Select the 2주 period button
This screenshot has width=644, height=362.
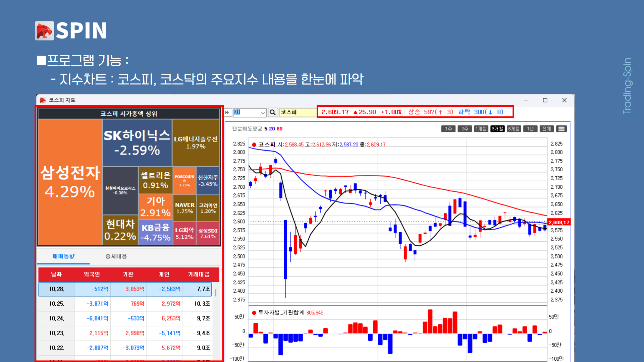pyautogui.click(x=465, y=129)
